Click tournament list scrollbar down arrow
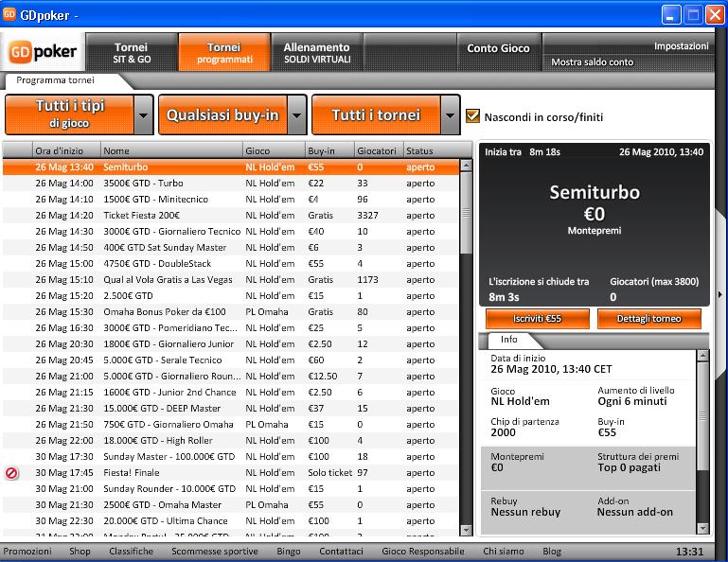 tap(466, 530)
